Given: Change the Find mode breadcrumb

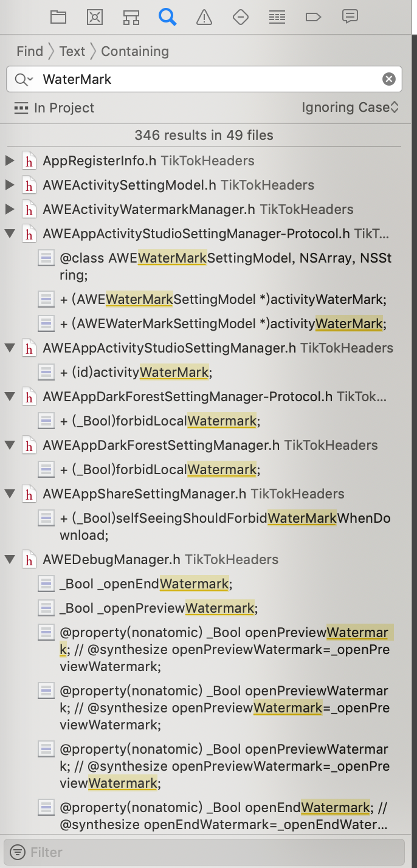Looking at the screenshot, I should (30, 51).
